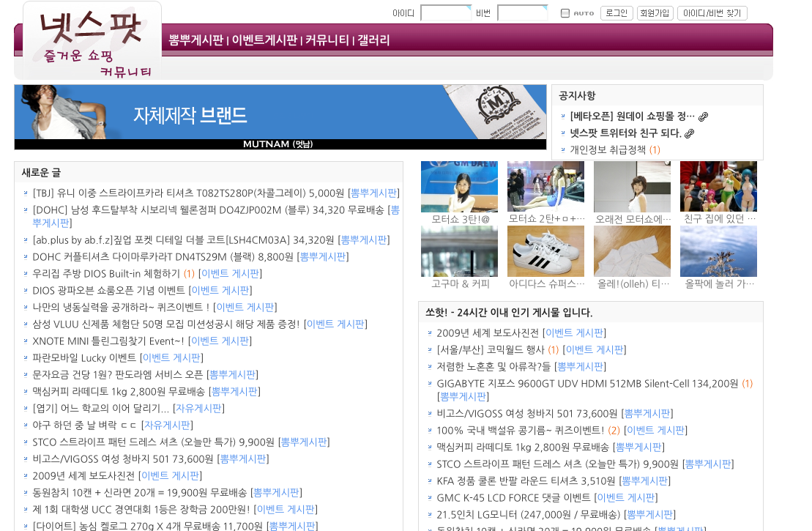The image size is (812, 531).
Task: Open 아디다스 슈퍼스 sneakers thumbnail
Action: coord(545,251)
